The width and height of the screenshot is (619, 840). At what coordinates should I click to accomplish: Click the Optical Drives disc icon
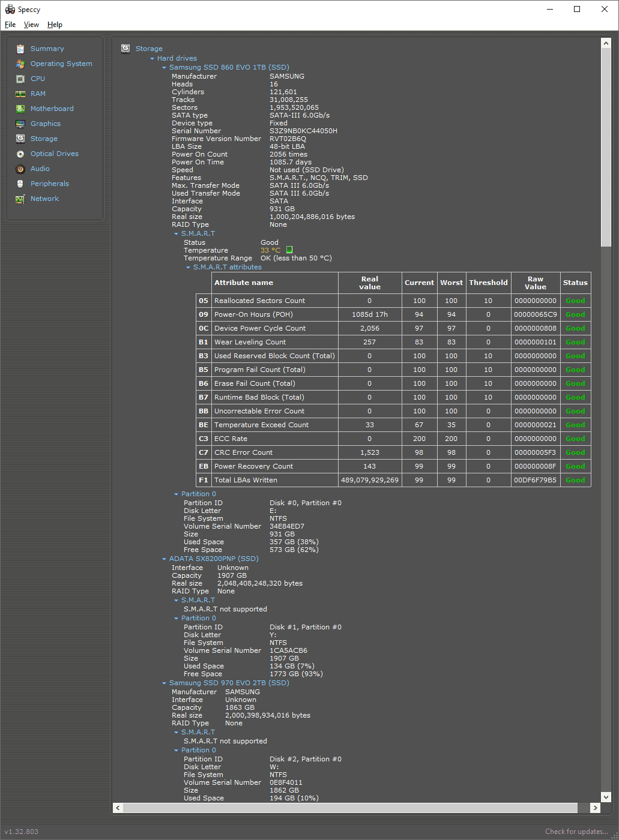tap(20, 154)
